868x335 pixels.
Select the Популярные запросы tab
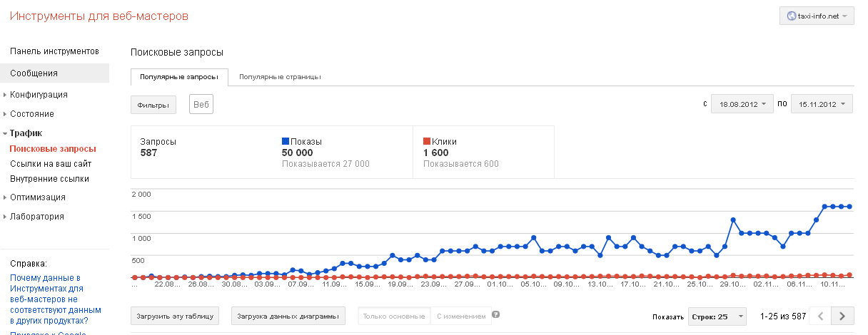click(179, 77)
